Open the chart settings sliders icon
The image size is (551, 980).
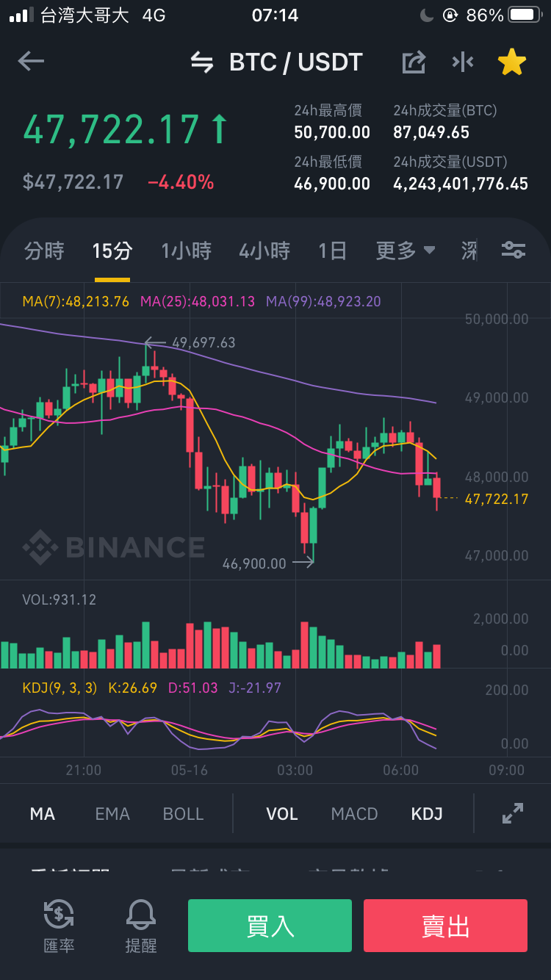tap(513, 251)
